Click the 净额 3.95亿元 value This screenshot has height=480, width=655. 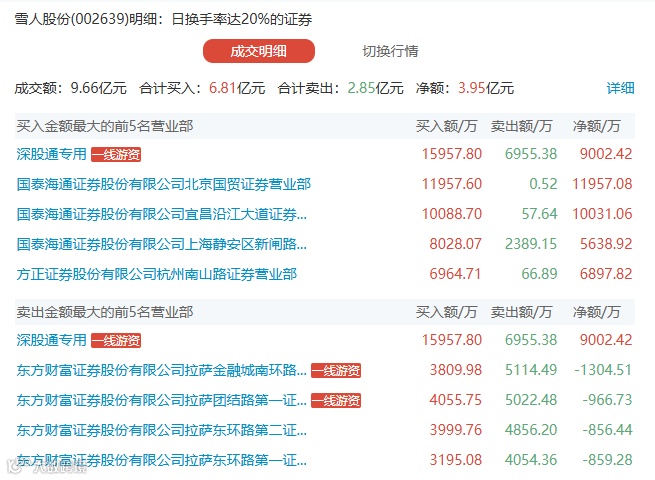[x=486, y=88]
